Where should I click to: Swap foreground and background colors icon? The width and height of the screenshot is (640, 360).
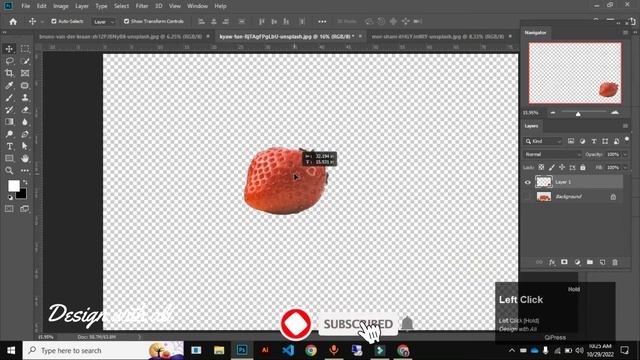point(25,182)
